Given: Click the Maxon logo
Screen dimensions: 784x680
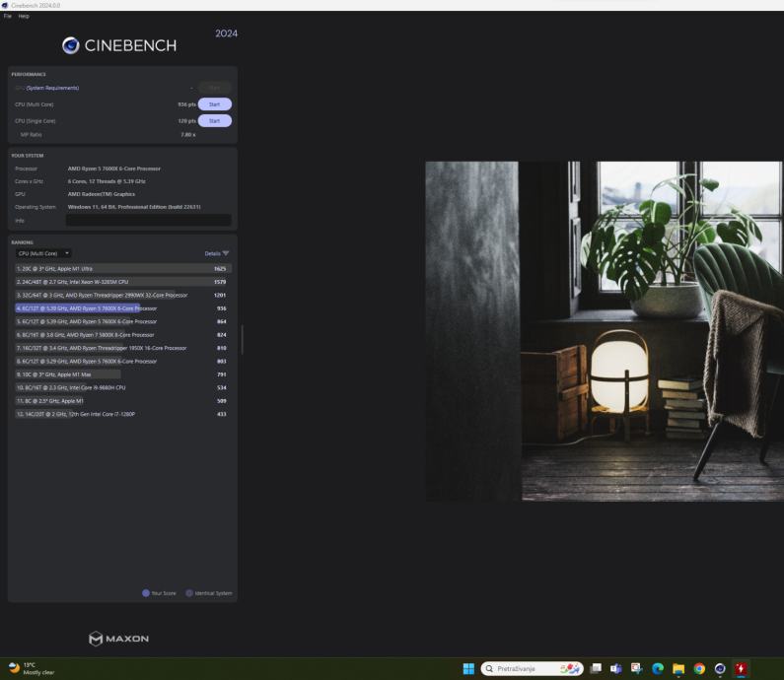Looking at the screenshot, I should (118, 639).
